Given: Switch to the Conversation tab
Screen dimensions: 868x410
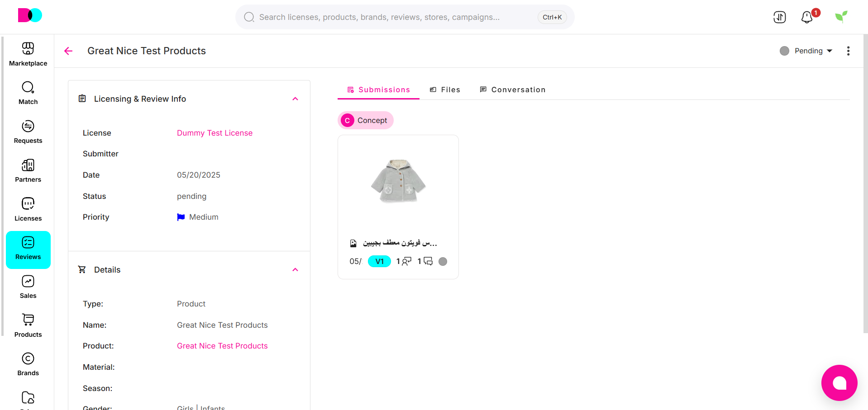Looking at the screenshot, I should (513, 90).
